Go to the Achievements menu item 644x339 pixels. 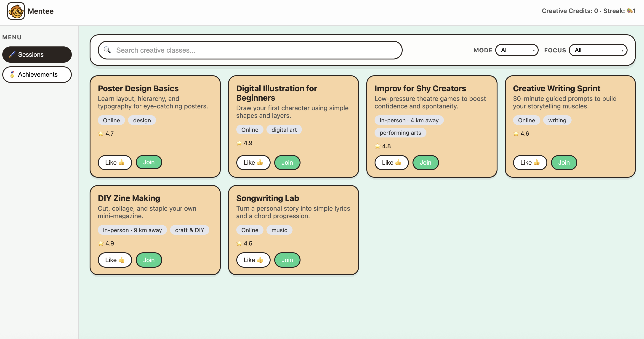pyautogui.click(x=37, y=74)
